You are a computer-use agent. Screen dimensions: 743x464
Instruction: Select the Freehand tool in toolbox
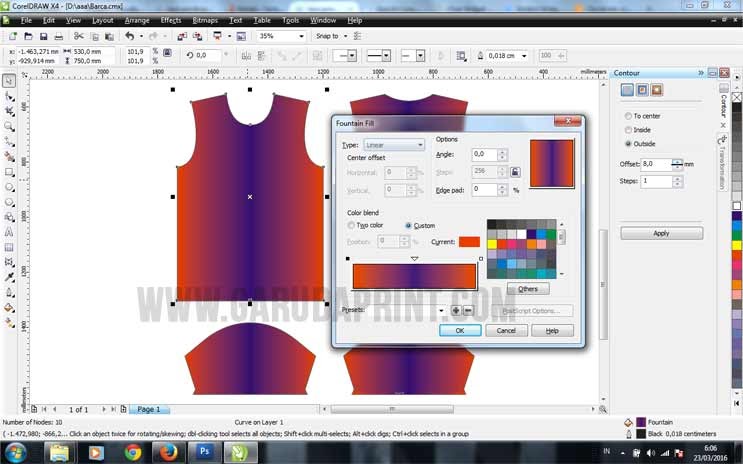[9, 141]
